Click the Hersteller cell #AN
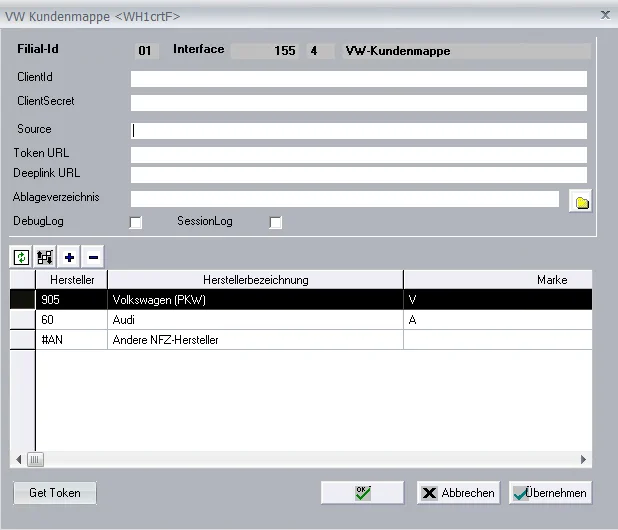 tap(71, 340)
